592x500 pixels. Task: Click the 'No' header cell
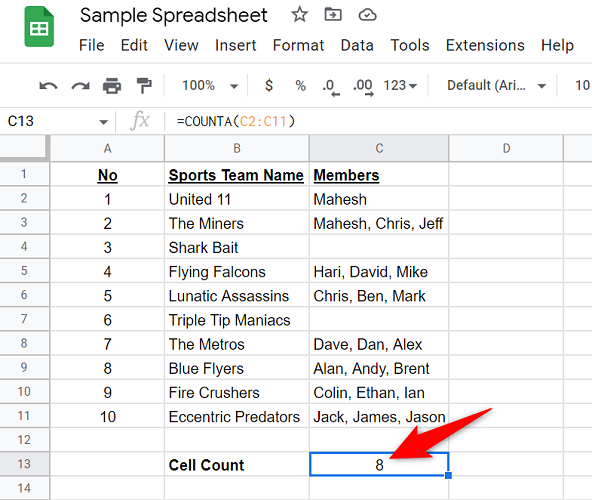(108, 174)
